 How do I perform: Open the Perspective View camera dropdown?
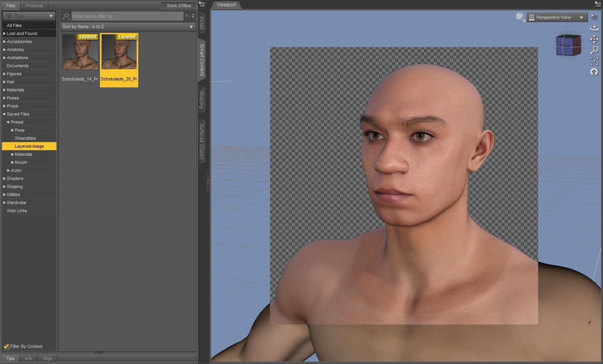pos(557,17)
